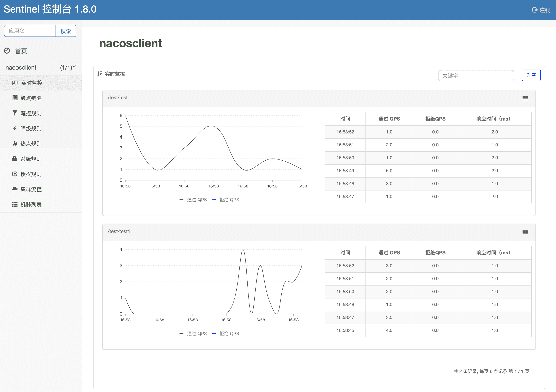Click the lightning bolt icon for 降级规则
The width and height of the screenshot is (556, 392).
point(15,128)
